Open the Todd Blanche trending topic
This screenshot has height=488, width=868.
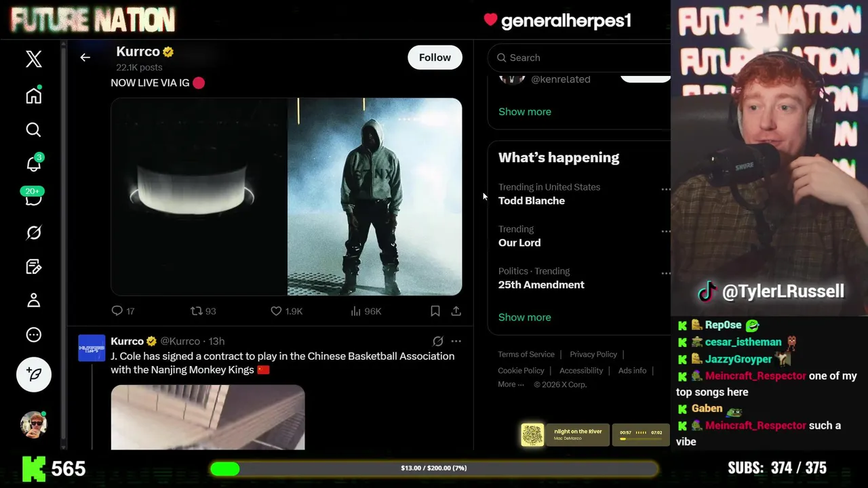pyautogui.click(x=531, y=201)
